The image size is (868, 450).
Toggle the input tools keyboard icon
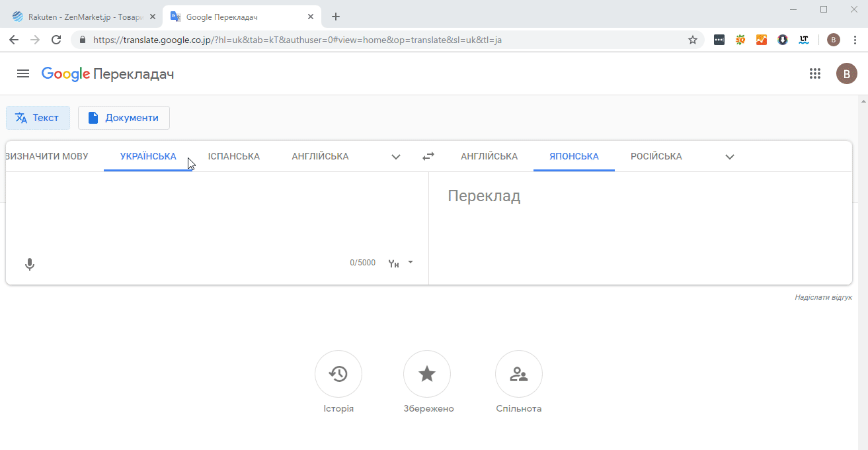(x=394, y=263)
